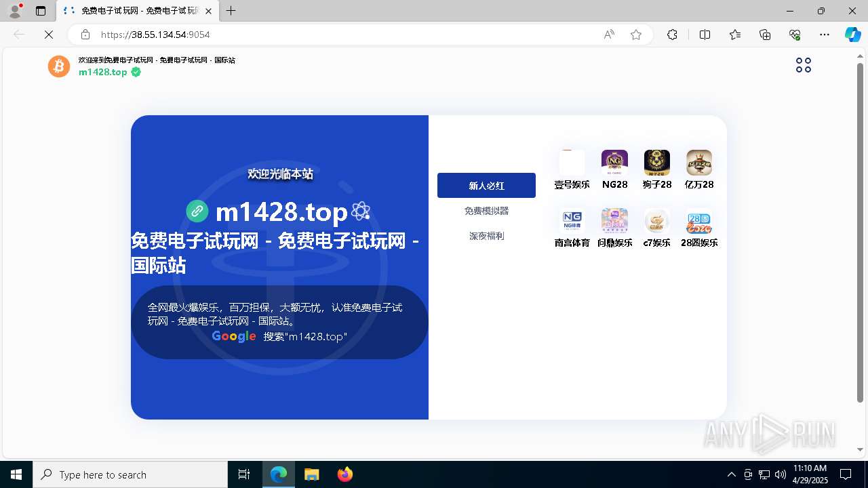Screen dimensions: 868x488
Task: Open the volume control in system tray
Action: 781,474
